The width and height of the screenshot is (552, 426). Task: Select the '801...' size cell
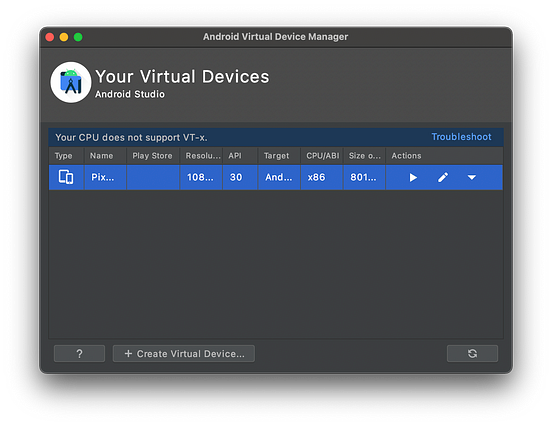click(x=364, y=177)
